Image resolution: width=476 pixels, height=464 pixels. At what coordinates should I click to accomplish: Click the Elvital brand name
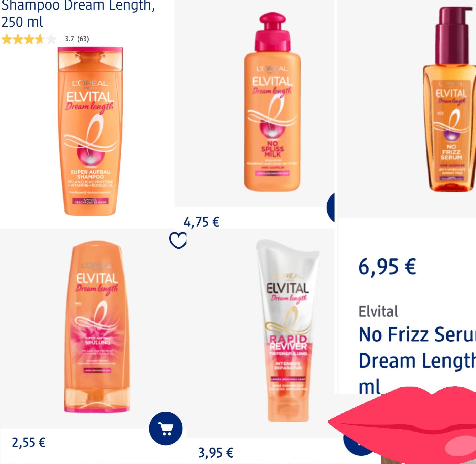(x=378, y=311)
